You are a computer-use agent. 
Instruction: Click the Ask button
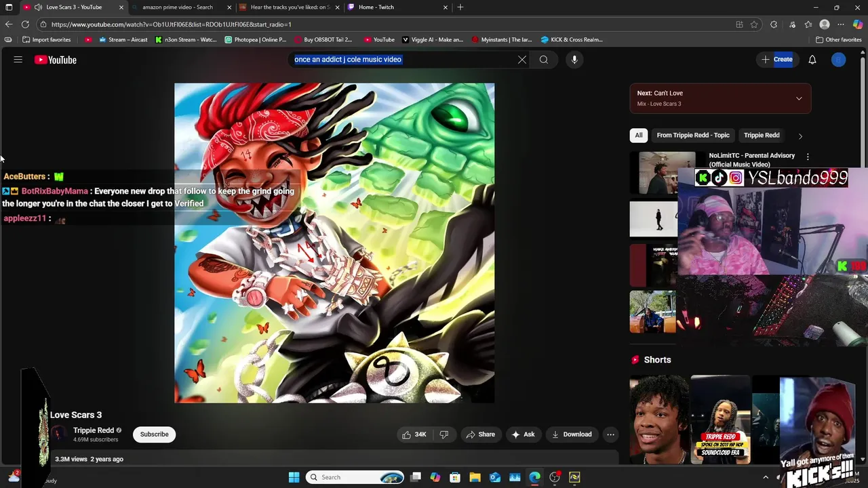point(523,434)
